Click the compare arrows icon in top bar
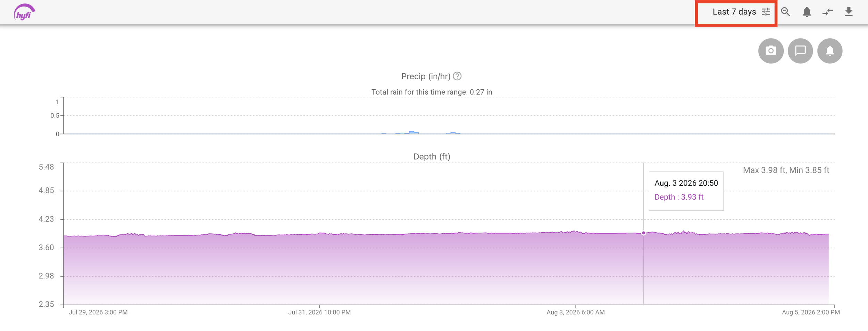Screen dimensions: 868x331 tap(828, 12)
